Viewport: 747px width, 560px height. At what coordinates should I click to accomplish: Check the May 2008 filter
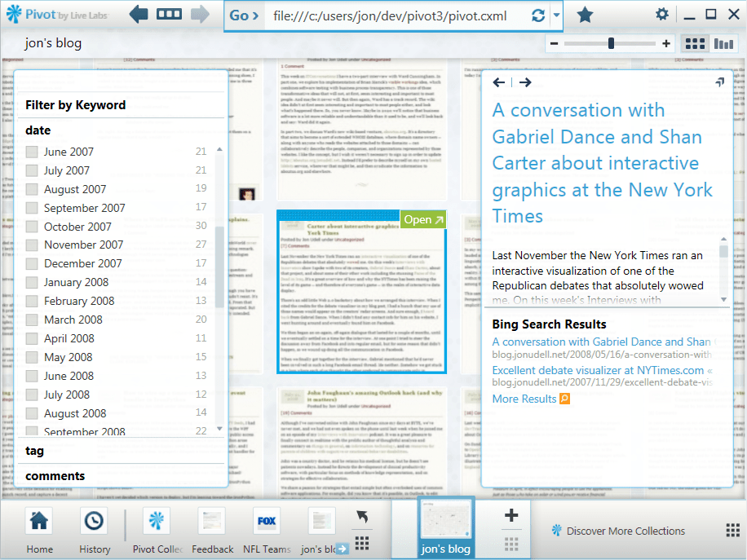coord(32,357)
